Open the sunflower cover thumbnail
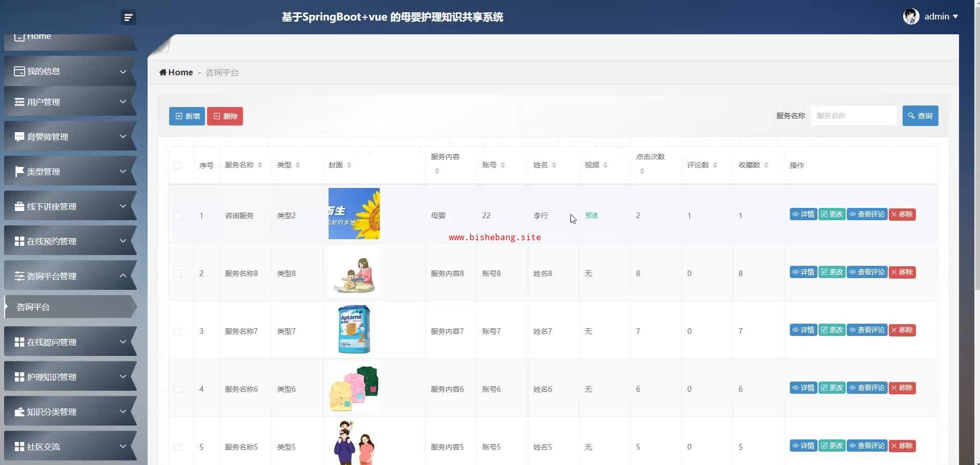 (354, 214)
